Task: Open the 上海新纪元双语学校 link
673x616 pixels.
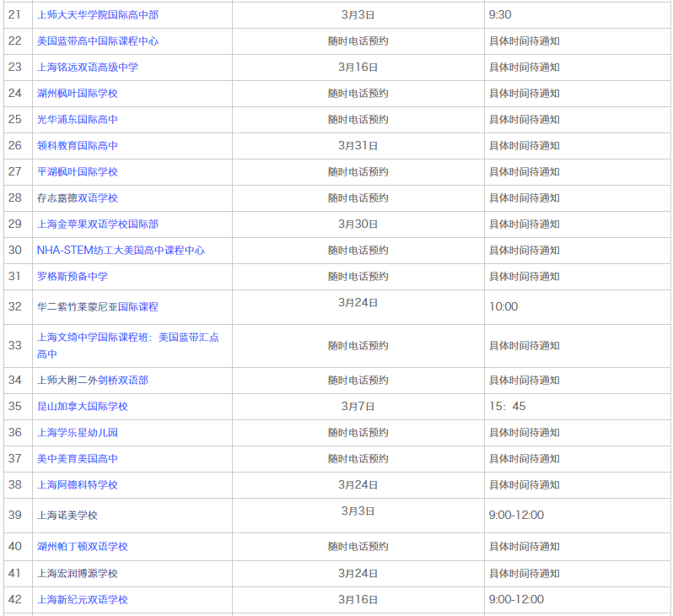Action: click(83, 600)
